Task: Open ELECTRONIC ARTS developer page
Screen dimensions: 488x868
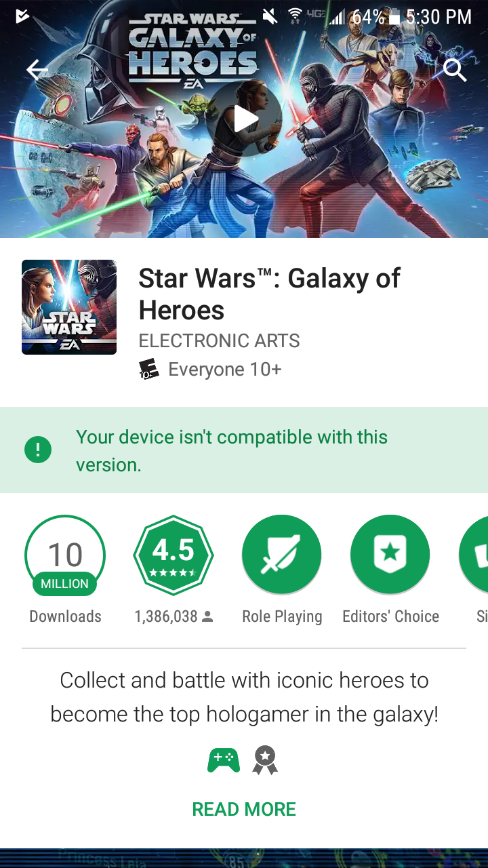Action: tap(219, 340)
